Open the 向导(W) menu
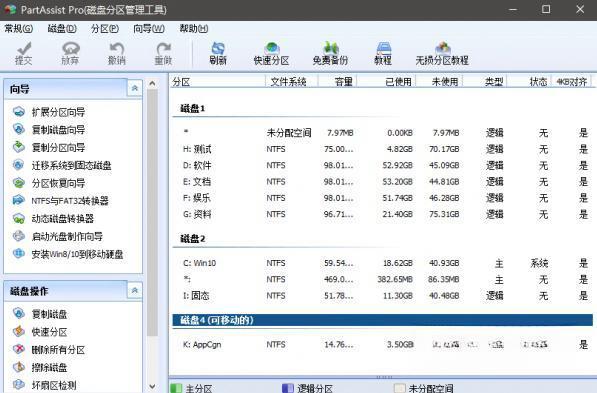Viewport: 597px width, 393px height. click(149, 29)
